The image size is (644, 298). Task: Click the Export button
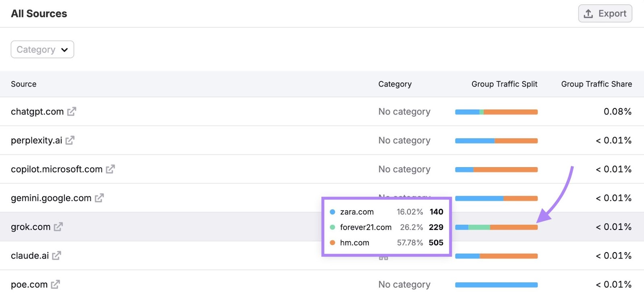pos(605,14)
